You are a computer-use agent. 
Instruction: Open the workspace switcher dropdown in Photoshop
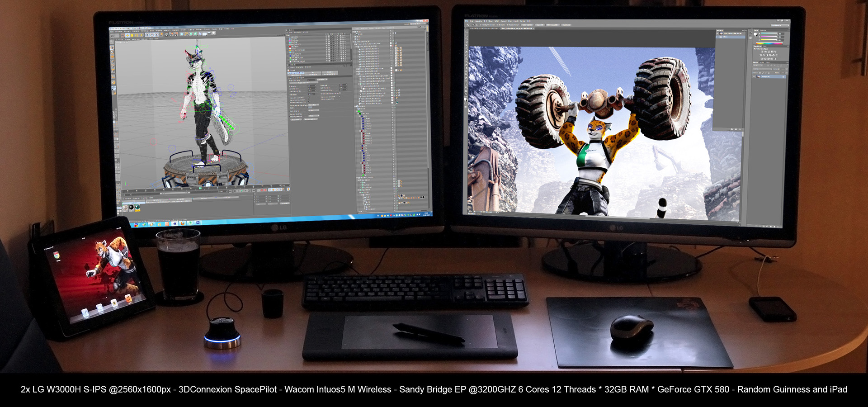[780, 25]
